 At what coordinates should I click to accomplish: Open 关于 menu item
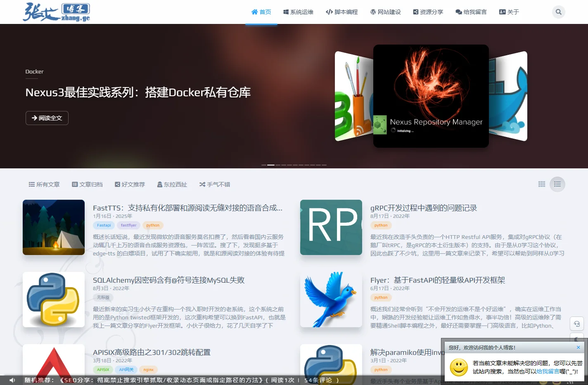click(x=509, y=12)
